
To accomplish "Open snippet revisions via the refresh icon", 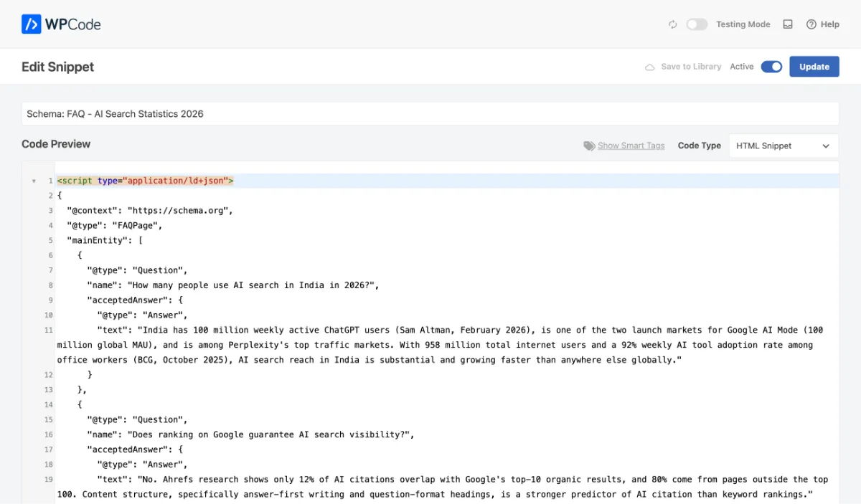I will click(x=672, y=24).
